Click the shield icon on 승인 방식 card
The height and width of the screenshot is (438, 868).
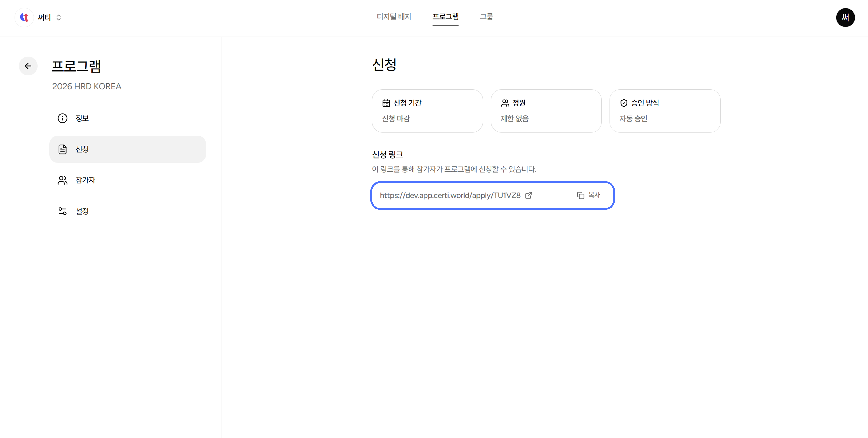(x=624, y=103)
